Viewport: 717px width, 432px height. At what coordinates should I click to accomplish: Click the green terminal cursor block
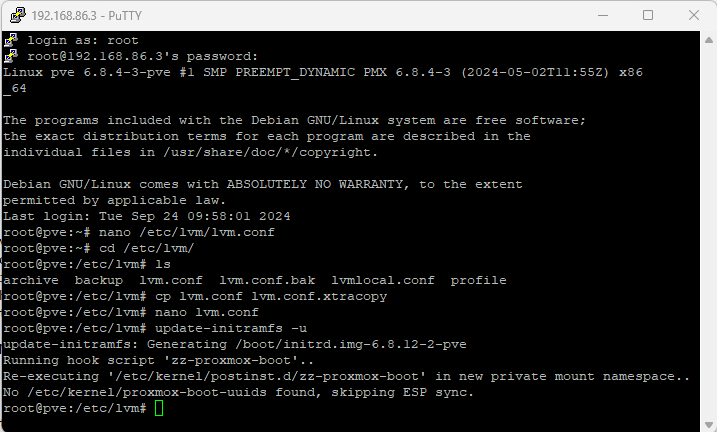coord(159,408)
